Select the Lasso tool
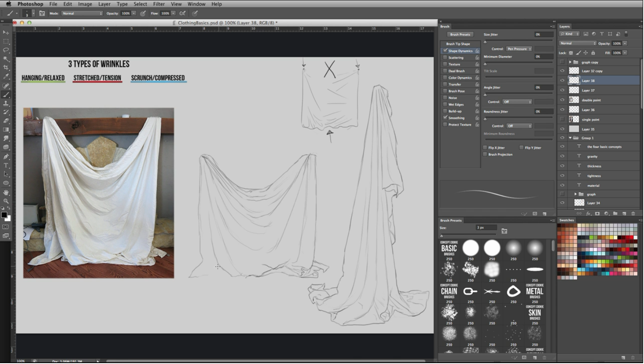Viewport: 644px width, 364px height. (x=6, y=50)
